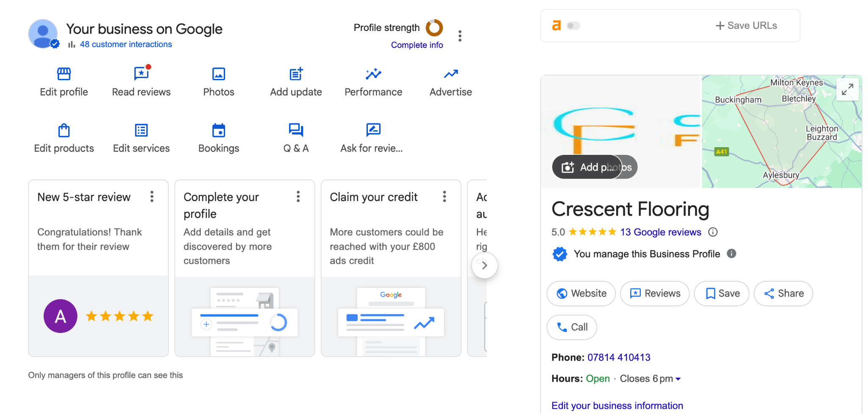Expand business hours dropdown arrow
The image size is (868, 414).
pos(678,379)
